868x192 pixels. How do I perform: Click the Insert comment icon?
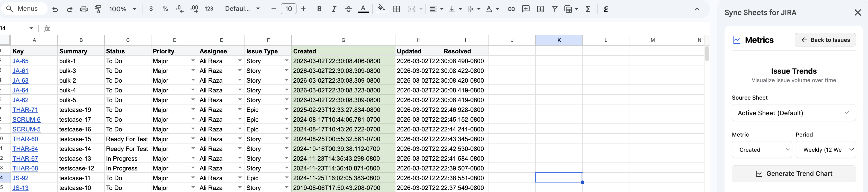(526, 9)
